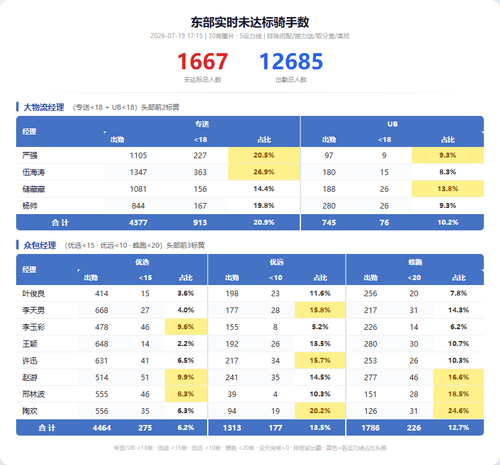Click the 14.4% cell

click(264, 189)
